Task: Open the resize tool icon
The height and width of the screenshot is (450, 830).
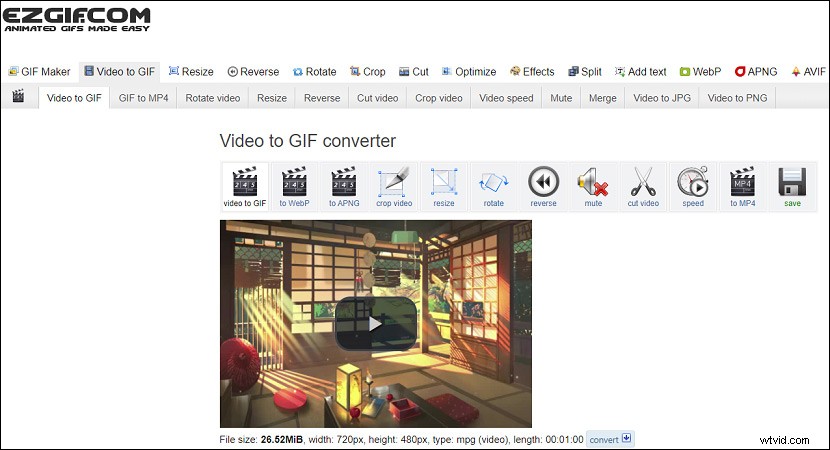Action: (x=444, y=187)
